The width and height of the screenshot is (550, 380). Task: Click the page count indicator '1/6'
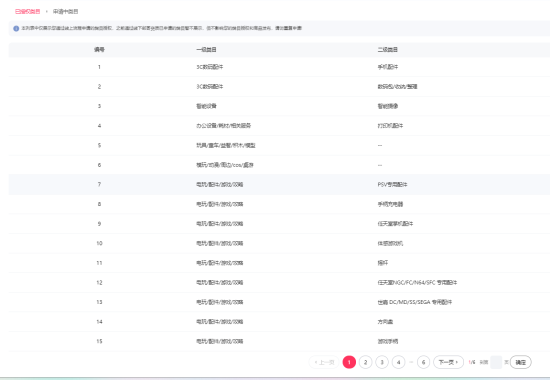pyautogui.click(x=472, y=362)
